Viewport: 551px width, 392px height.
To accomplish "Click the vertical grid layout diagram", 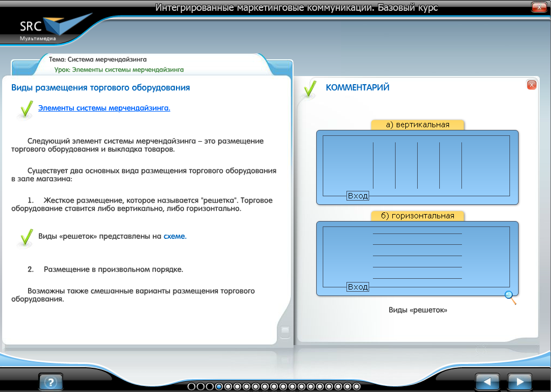I will click(x=418, y=167).
